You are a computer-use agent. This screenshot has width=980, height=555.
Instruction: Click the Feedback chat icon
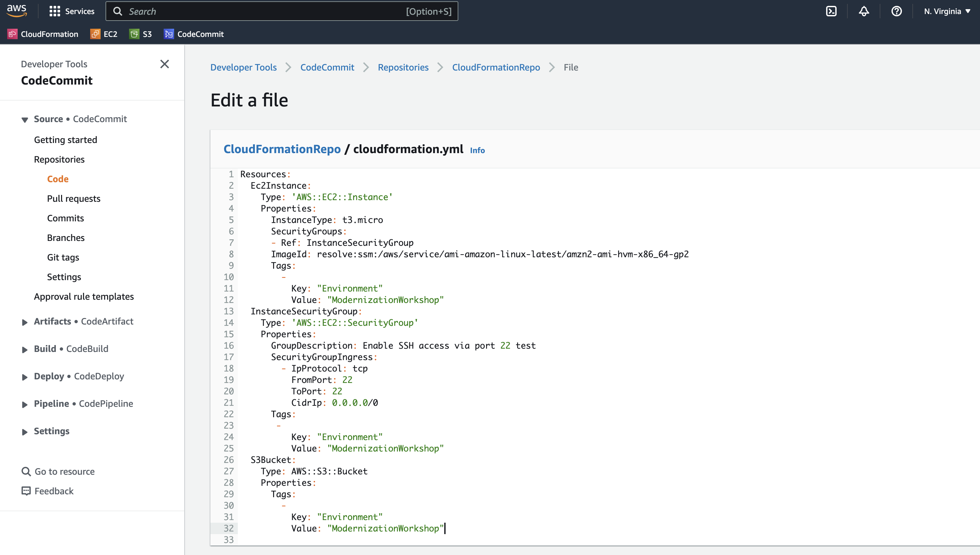(x=26, y=491)
